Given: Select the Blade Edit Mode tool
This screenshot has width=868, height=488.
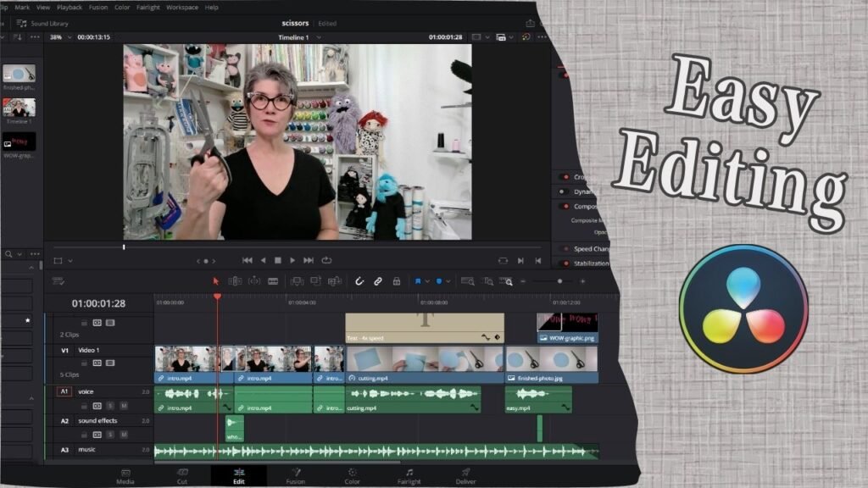Looking at the screenshot, I should pyautogui.click(x=271, y=282).
